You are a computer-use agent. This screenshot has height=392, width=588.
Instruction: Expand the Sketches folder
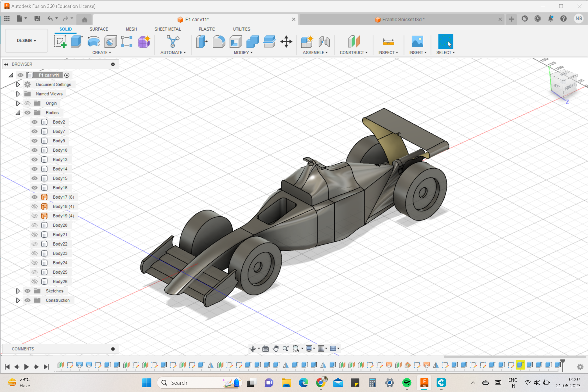click(18, 291)
